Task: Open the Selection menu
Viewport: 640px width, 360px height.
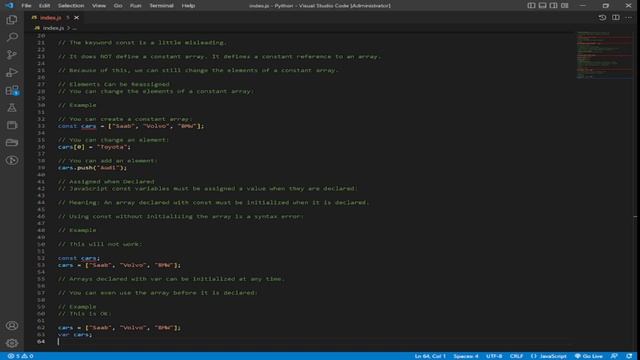Action: [71, 5]
